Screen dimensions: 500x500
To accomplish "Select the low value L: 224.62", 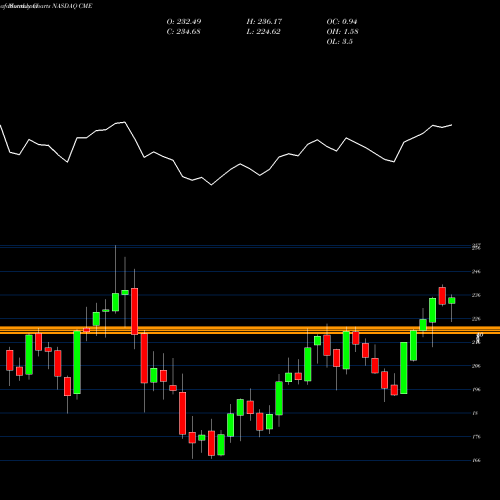I will click(263, 32).
